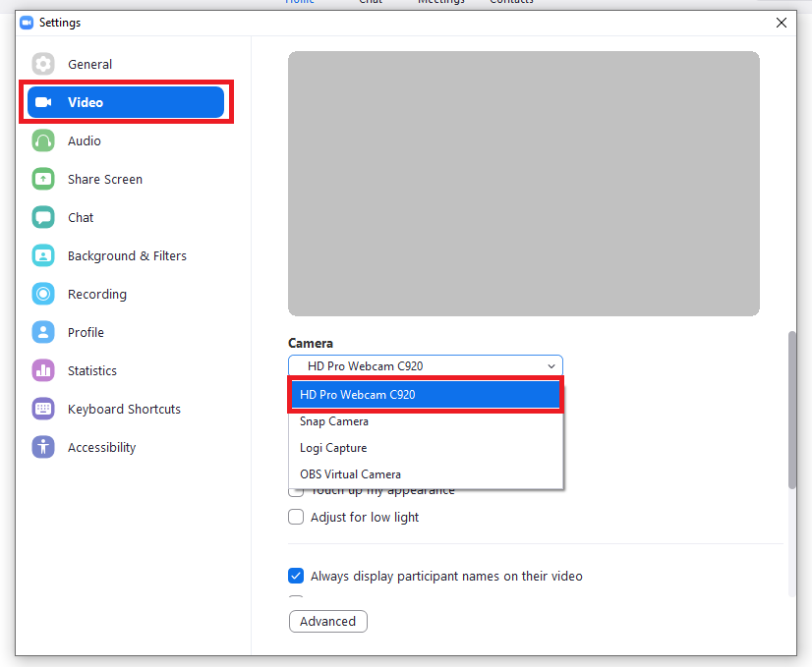The height and width of the screenshot is (667, 812).
Task: Click the Recording circle icon
Action: point(43,294)
